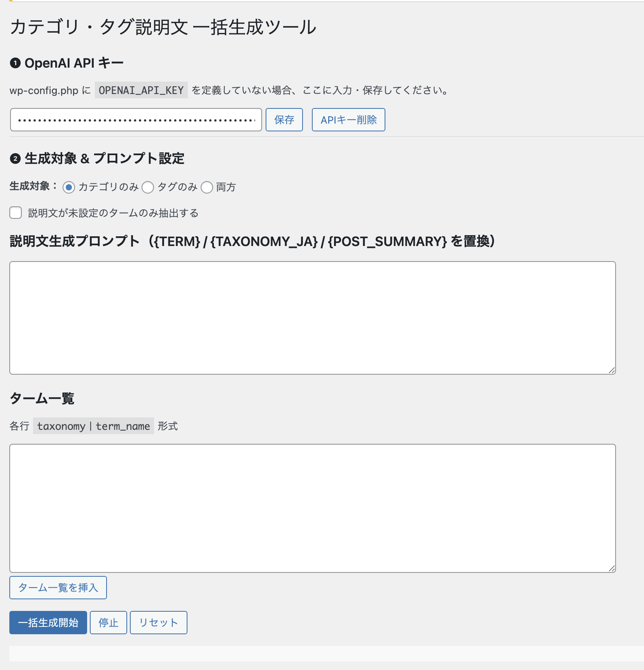Click inside the 説明文生成プロンプト textarea
This screenshot has height=670, width=644.
coord(313,318)
